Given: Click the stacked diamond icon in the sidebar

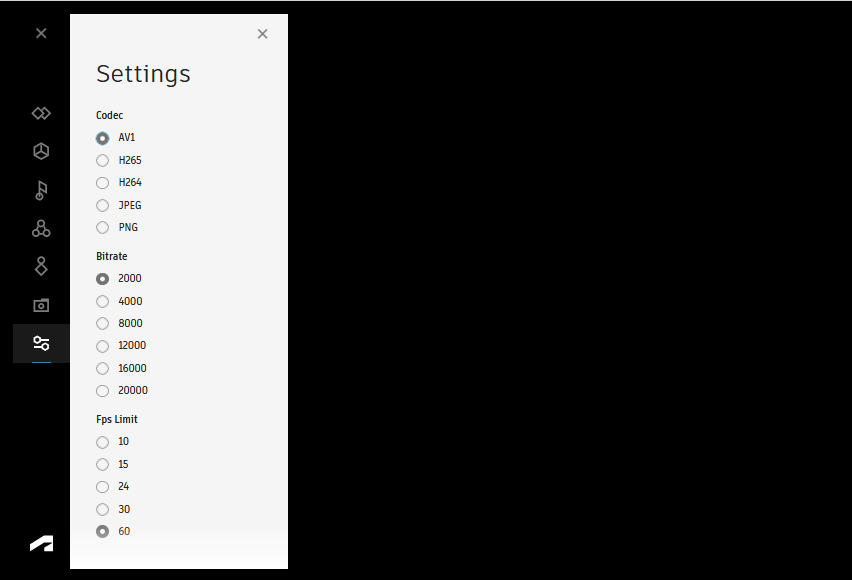Looking at the screenshot, I should [x=41, y=266].
